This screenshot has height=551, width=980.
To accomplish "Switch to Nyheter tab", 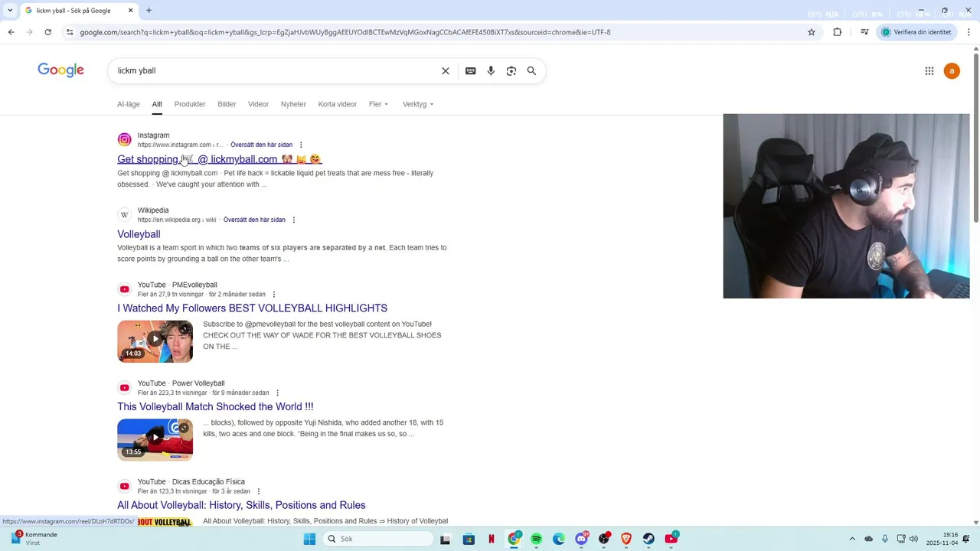I will click(293, 104).
